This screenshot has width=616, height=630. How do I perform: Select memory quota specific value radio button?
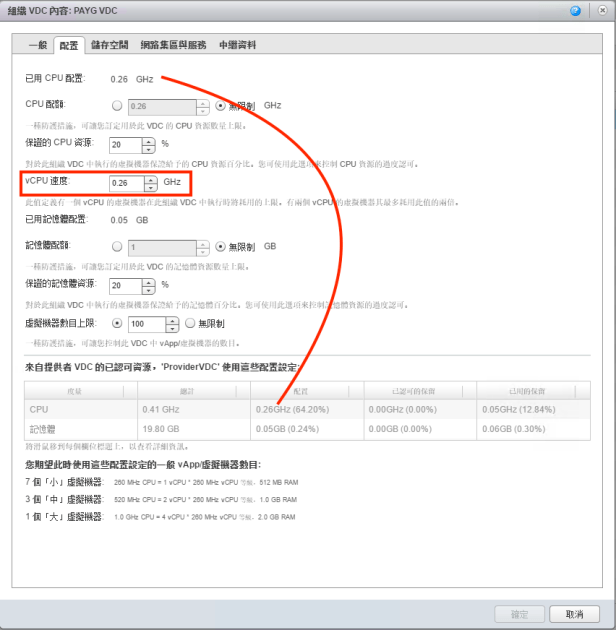coord(118,246)
